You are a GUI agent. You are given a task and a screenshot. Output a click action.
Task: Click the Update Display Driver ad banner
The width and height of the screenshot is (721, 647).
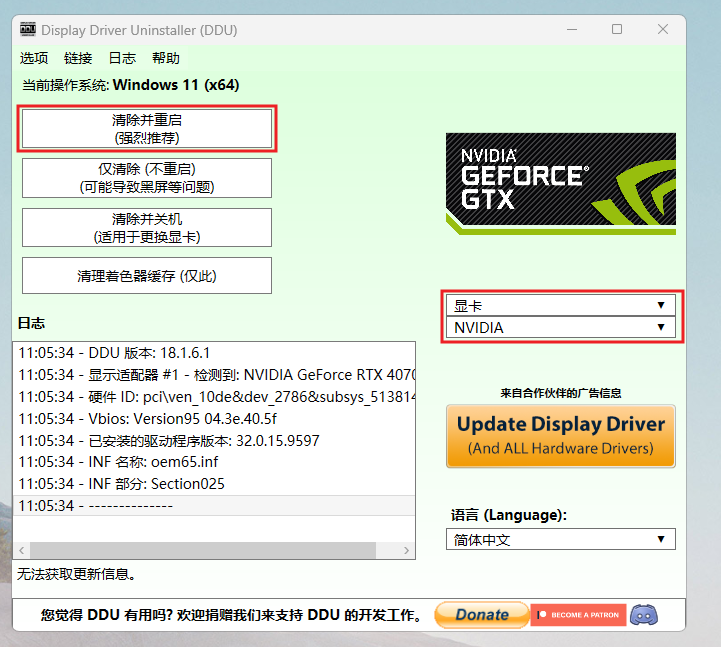561,436
